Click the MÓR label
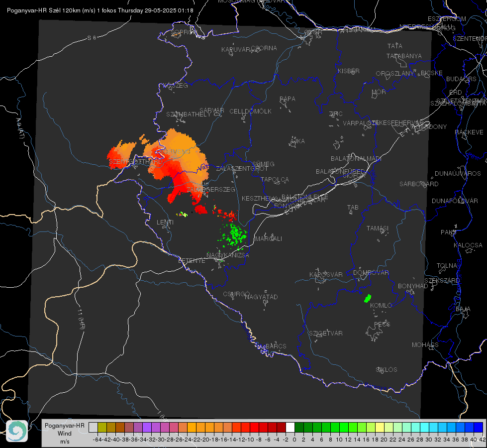Viewport: 487px width, 448px height. [x=379, y=92]
